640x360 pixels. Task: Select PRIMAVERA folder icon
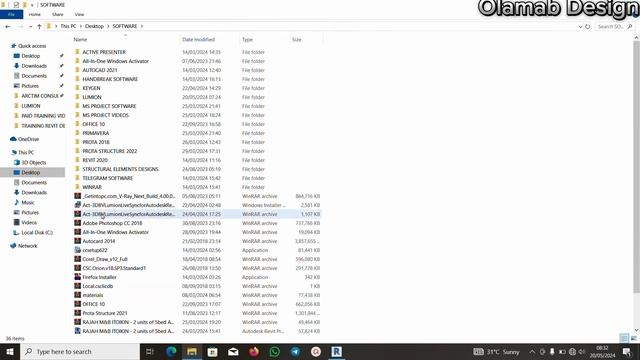point(78,133)
